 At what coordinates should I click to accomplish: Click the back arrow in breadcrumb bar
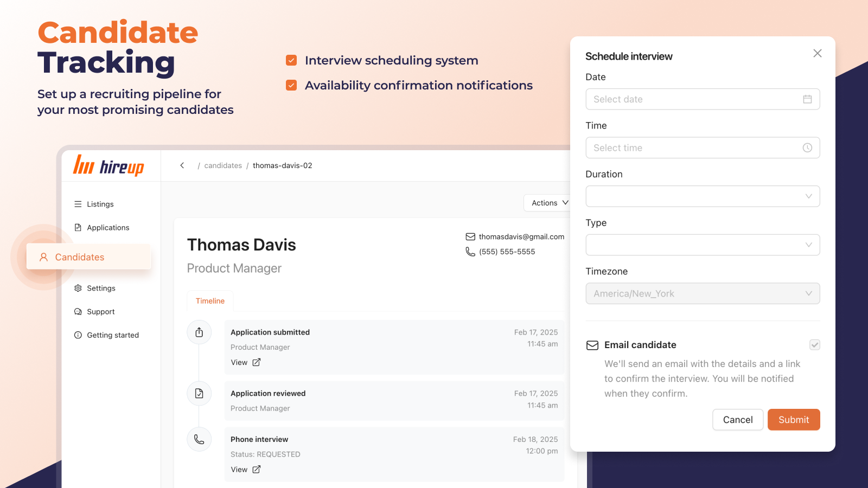coord(182,165)
